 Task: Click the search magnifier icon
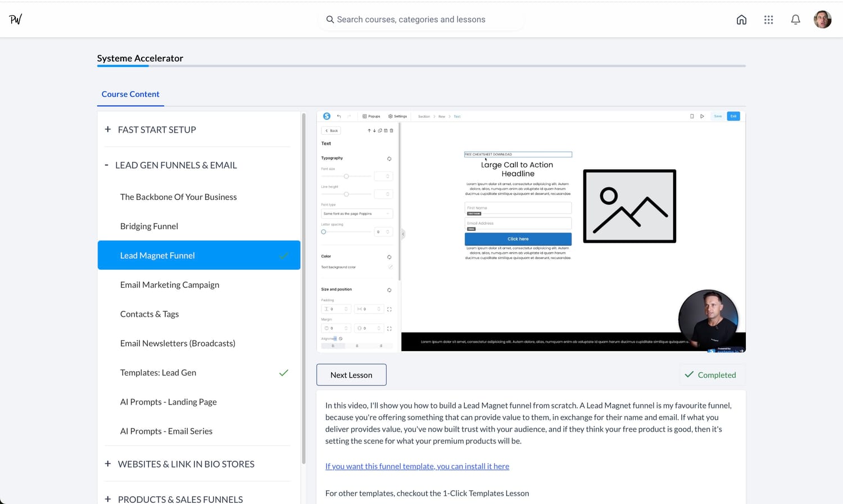[x=330, y=20]
